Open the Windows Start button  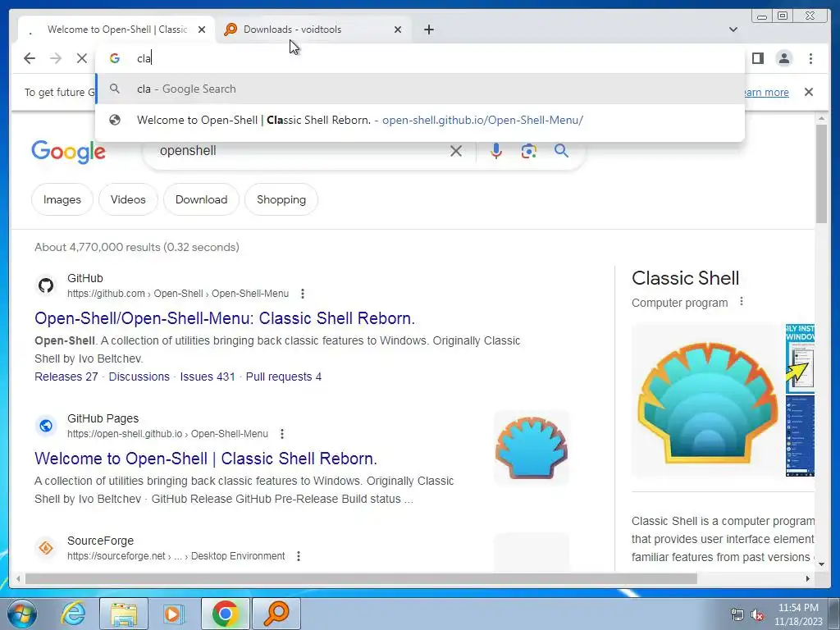point(22,614)
